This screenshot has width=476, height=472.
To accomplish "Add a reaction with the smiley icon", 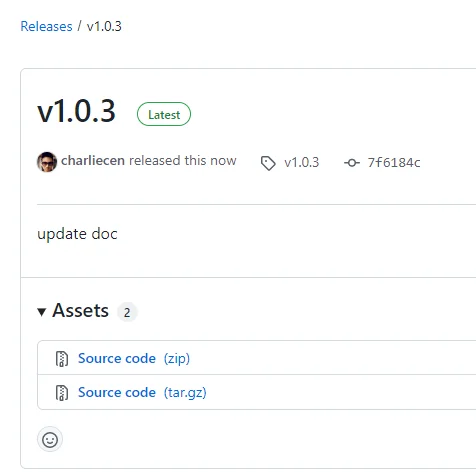I will point(50,439).
